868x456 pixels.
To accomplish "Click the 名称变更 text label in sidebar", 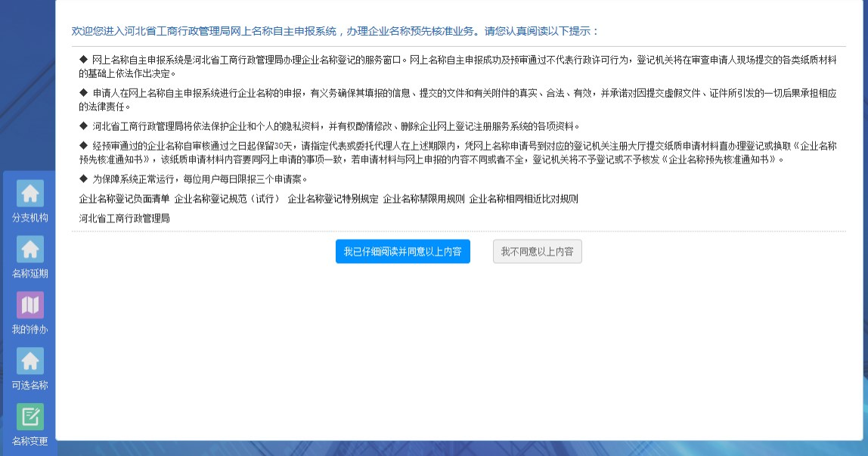I will tap(30, 441).
